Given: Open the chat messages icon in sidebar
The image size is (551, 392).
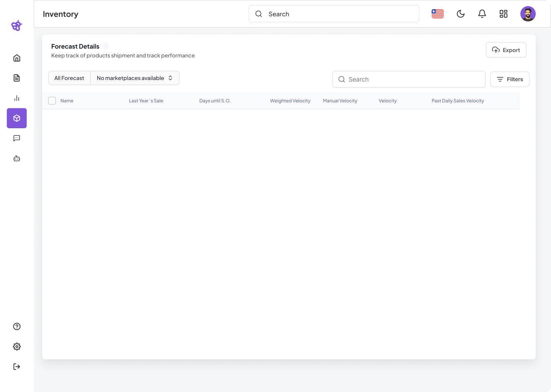Looking at the screenshot, I should pyautogui.click(x=17, y=138).
